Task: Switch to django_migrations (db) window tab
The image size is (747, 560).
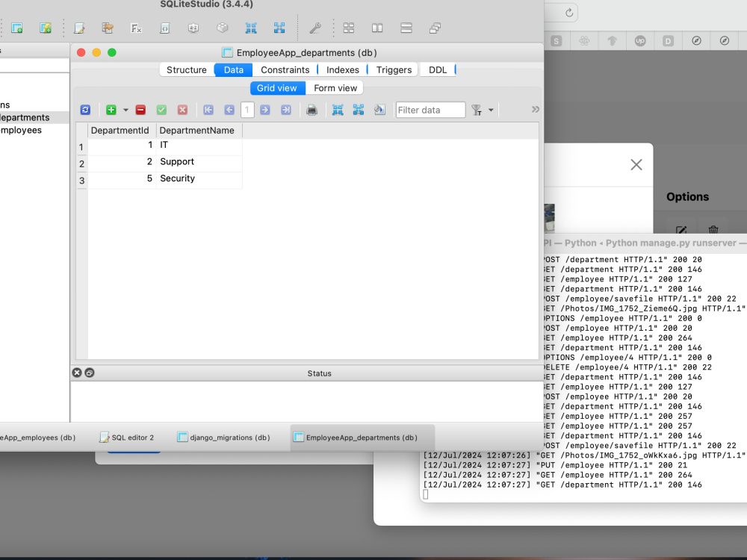Action: pos(223,437)
